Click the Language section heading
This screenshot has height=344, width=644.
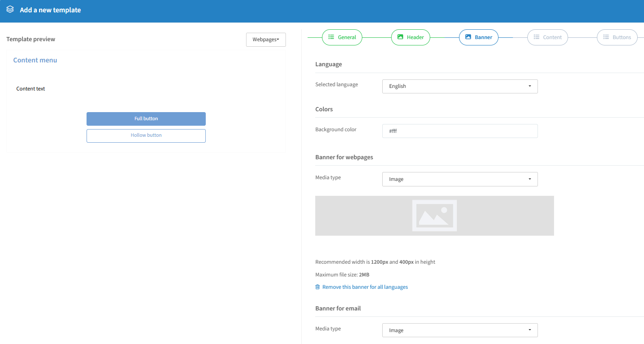click(x=328, y=64)
